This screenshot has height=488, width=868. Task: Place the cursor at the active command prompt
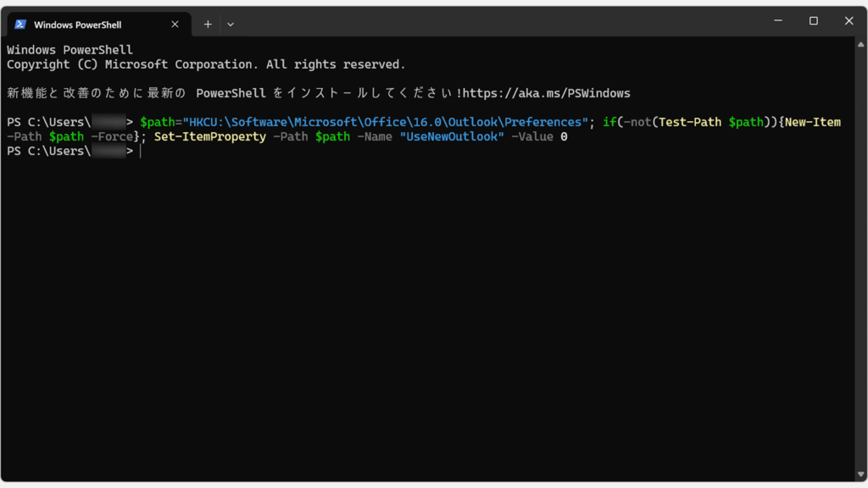coord(141,151)
